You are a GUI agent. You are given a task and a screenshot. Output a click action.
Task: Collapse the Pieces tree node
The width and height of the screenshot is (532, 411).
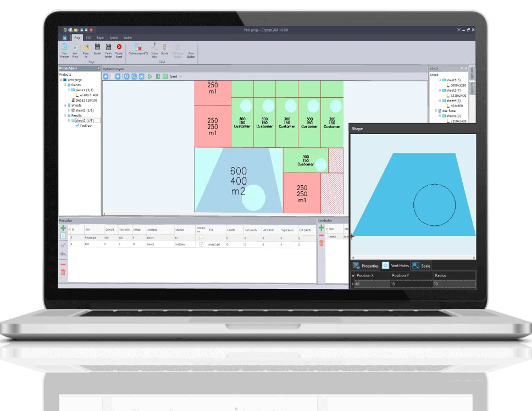[64, 85]
